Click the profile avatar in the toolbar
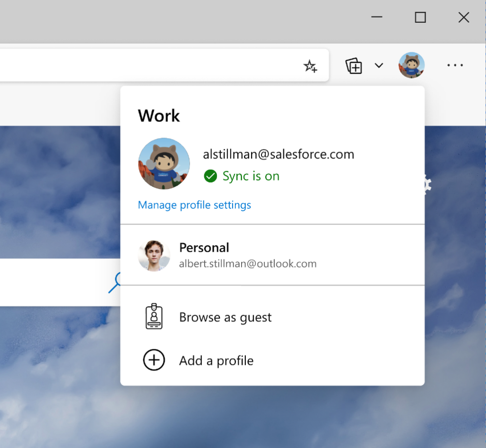The width and height of the screenshot is (486, 448). tap(411, 65)
